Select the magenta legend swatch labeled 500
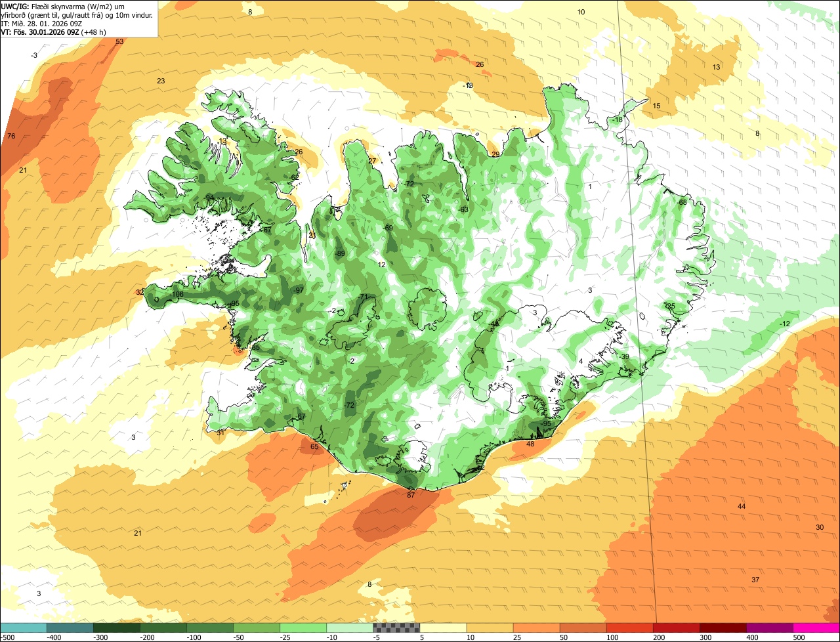Viewport: 840px width, 642px height. coord(816,628)
